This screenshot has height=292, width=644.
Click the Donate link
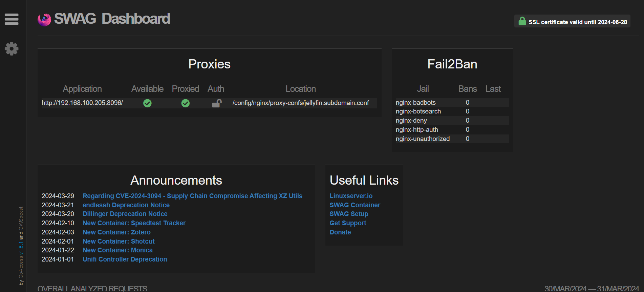pos(340,232)
